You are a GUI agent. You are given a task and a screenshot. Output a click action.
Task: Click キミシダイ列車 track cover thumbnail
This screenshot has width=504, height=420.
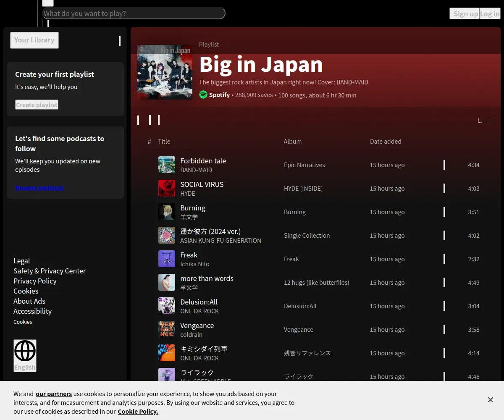167,353
